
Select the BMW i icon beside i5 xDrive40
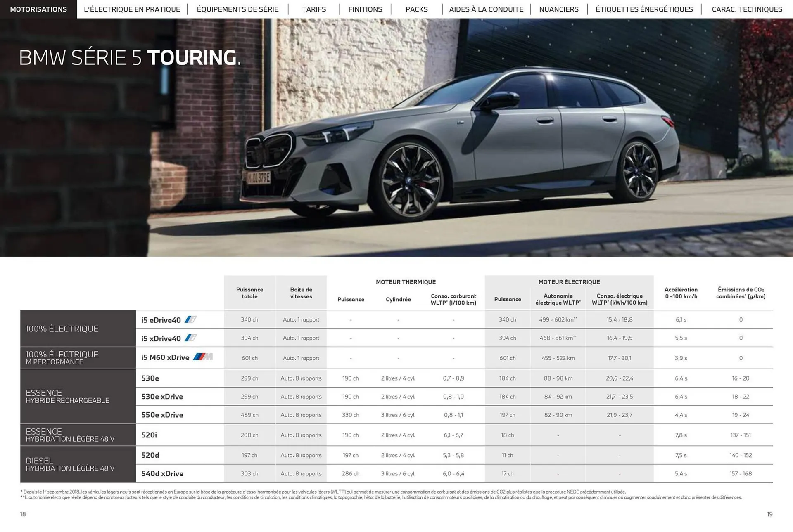[x=191, y=338]
